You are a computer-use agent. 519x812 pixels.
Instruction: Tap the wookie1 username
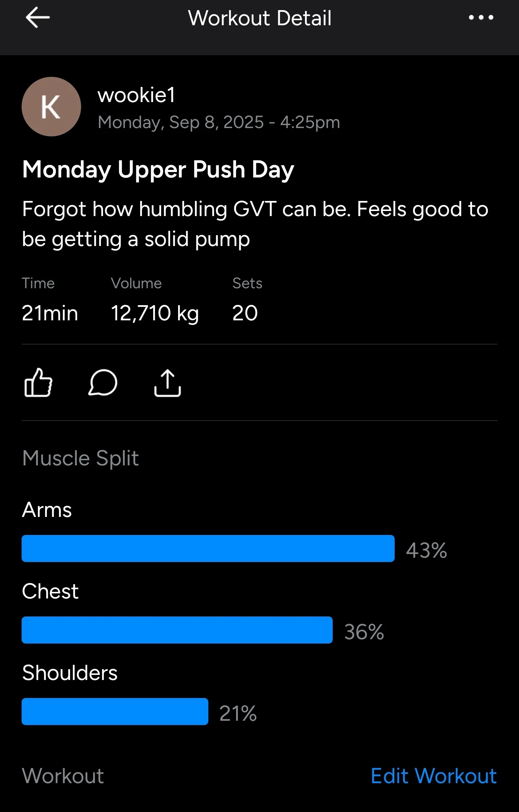tap(136, 95)
